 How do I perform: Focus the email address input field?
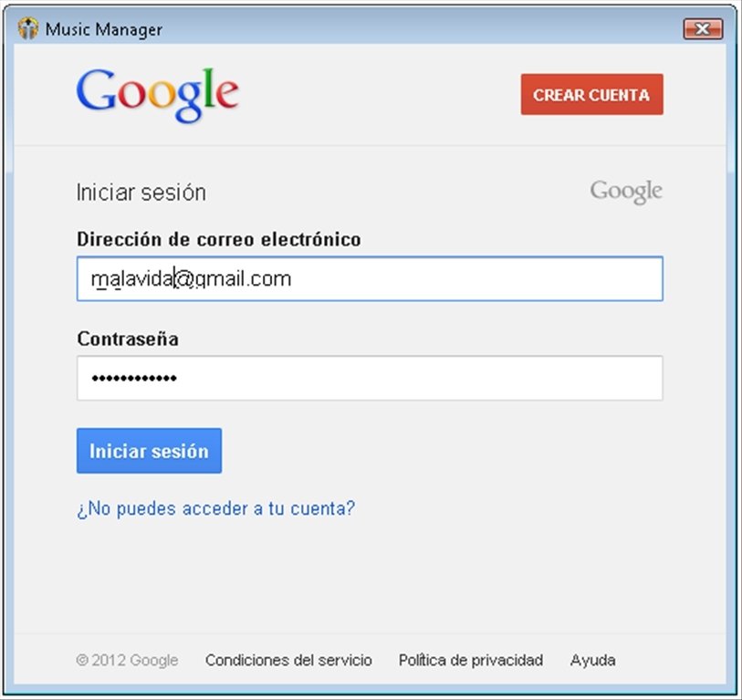click(x=370, y=278)
